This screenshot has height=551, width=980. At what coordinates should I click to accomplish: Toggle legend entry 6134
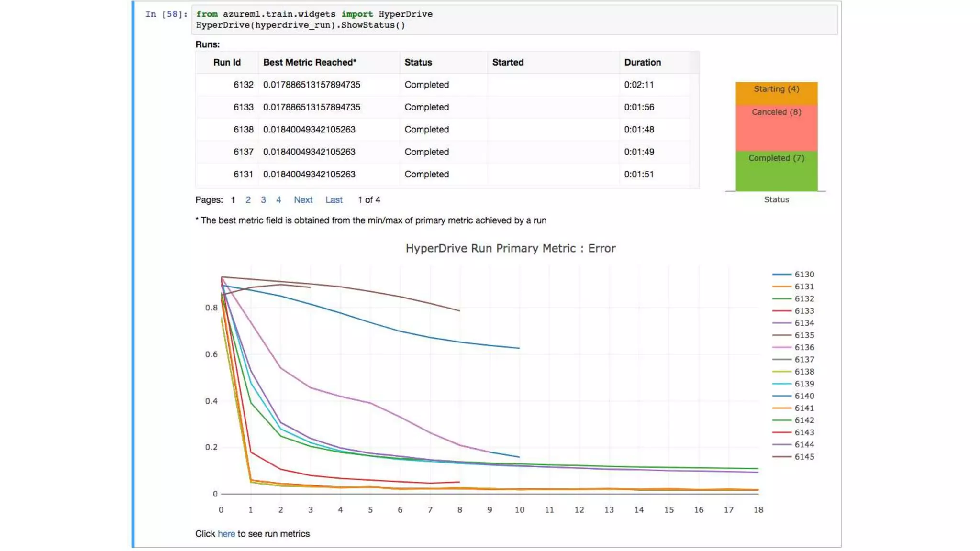coord(793,323)
